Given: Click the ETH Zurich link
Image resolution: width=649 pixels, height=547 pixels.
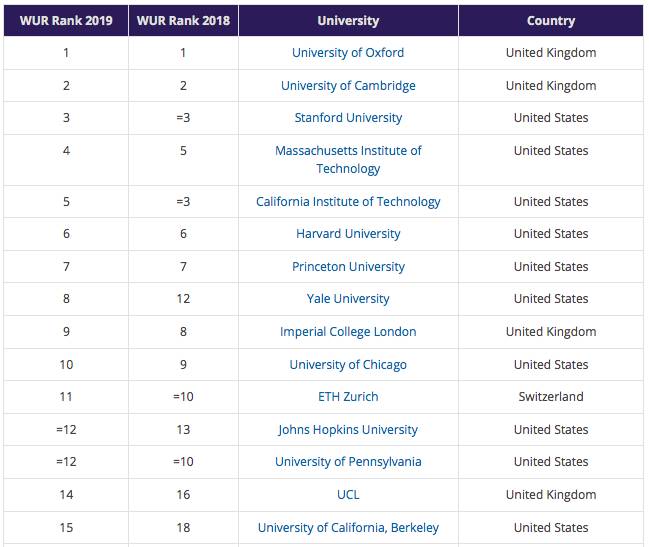Looking at the screenshot, I should pos(348,397).
